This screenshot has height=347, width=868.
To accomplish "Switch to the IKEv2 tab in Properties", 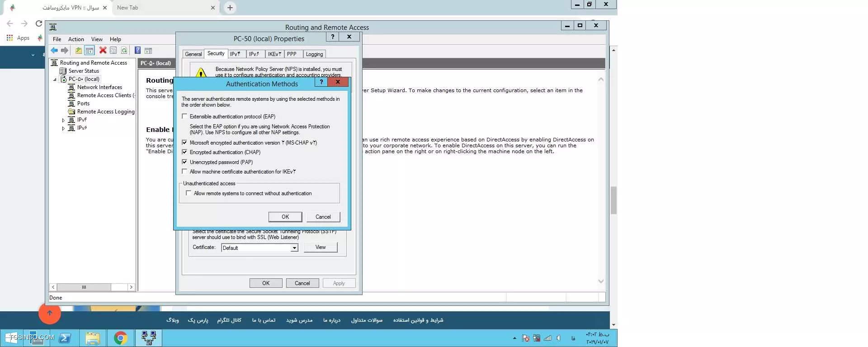I will 274,54.
